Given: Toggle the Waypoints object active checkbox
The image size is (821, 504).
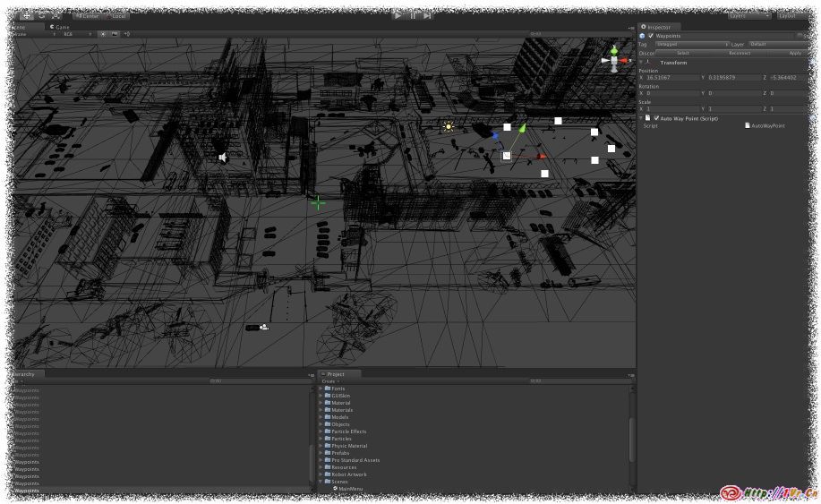Looking at the screenshot, I should pyautogui.click(x=651, y=36).
